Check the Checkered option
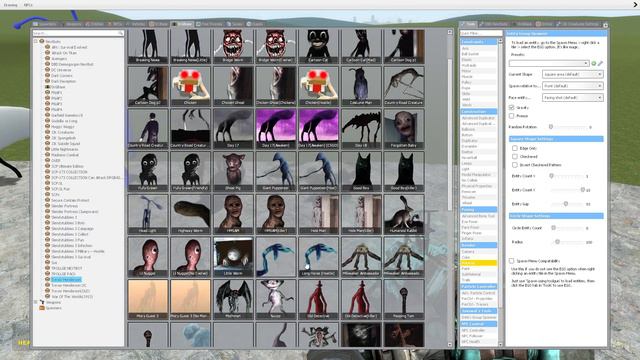 (515, 156)
